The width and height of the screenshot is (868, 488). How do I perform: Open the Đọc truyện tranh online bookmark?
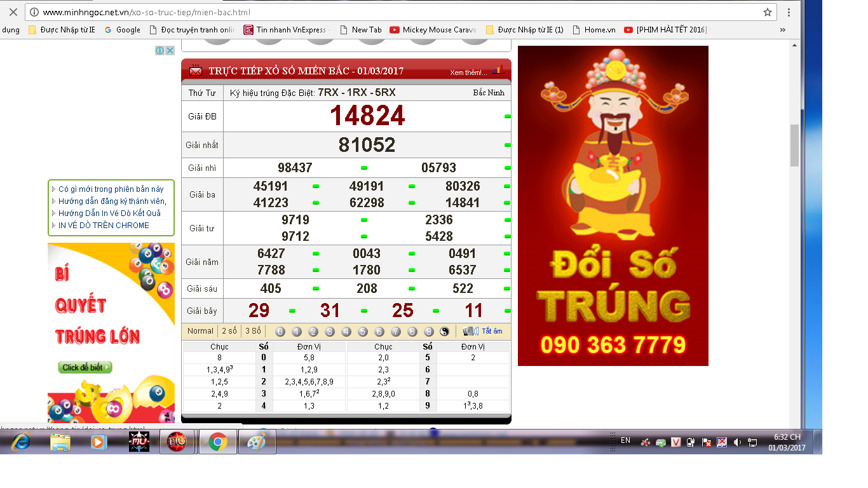pos(192,30)
